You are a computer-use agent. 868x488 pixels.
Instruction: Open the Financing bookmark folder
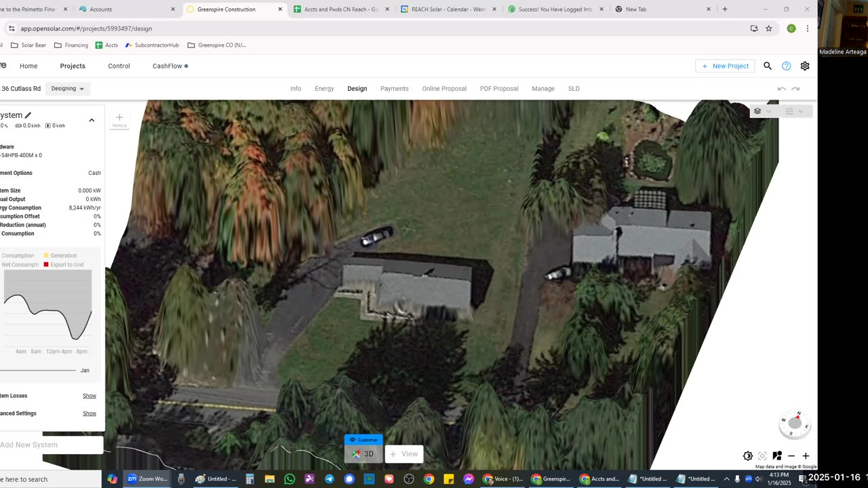pos(71,45)
